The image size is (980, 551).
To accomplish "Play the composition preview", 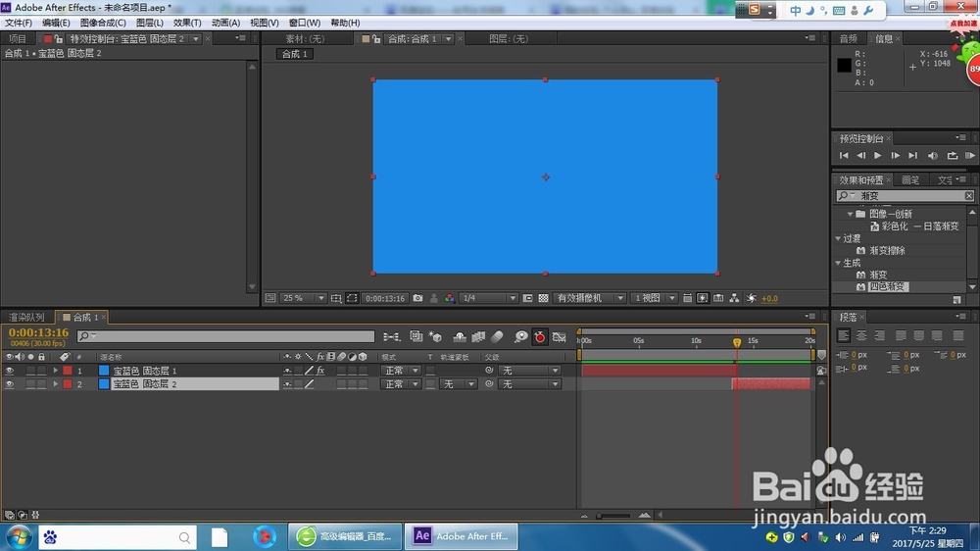I will click(877, 155).
